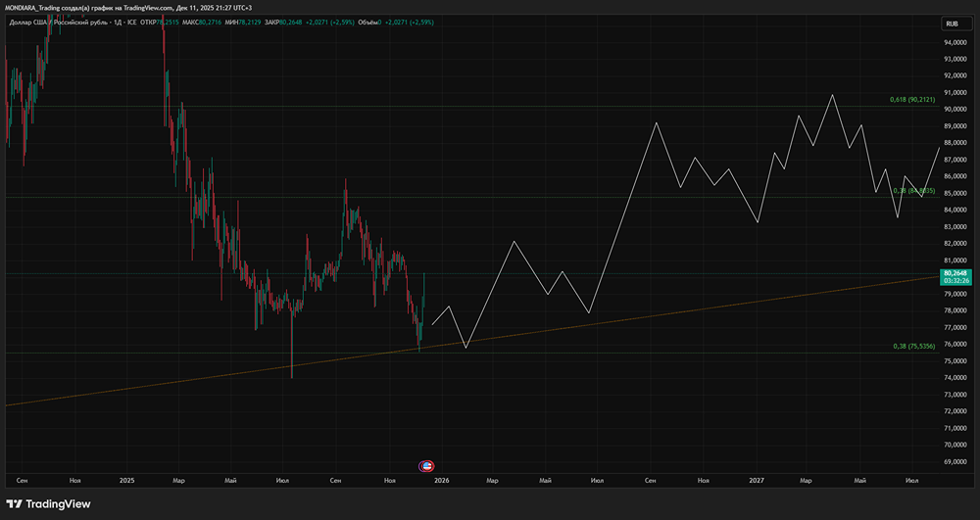
Task: Click the header text 'MONDIARA_Trading создал(а) график'
Action: 61,8
